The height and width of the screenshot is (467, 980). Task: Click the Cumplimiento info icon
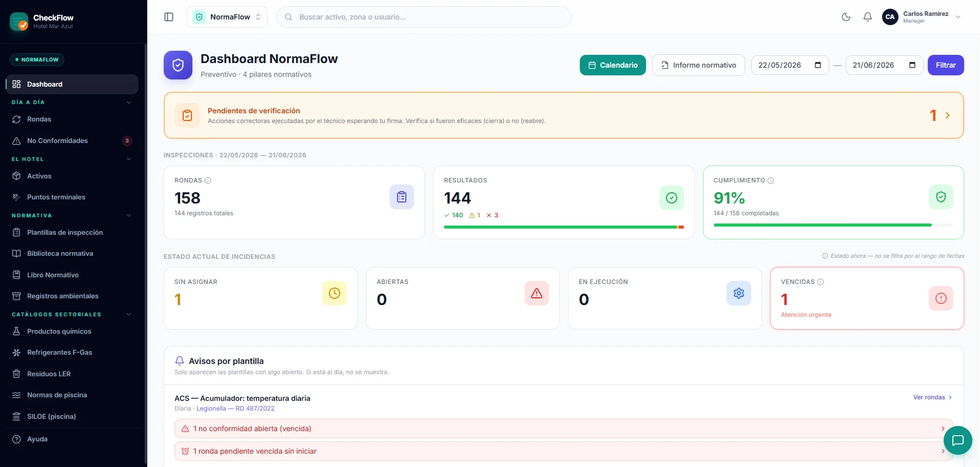tap(771, 180)
